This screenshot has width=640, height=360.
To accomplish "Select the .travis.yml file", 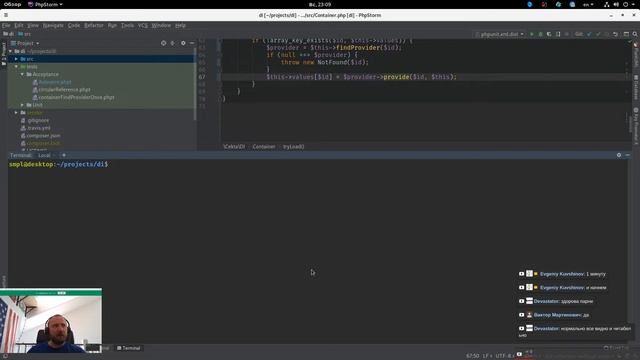I will 39,128.
